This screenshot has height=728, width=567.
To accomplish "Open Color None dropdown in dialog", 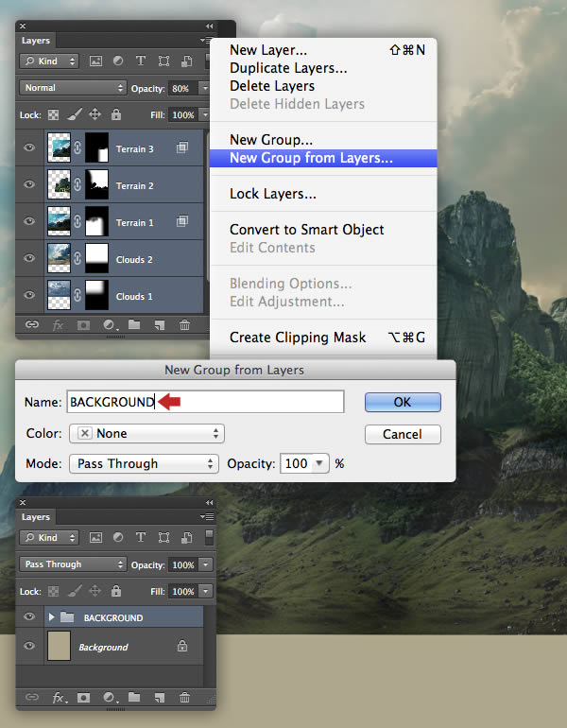I will (x=146, y=433).
